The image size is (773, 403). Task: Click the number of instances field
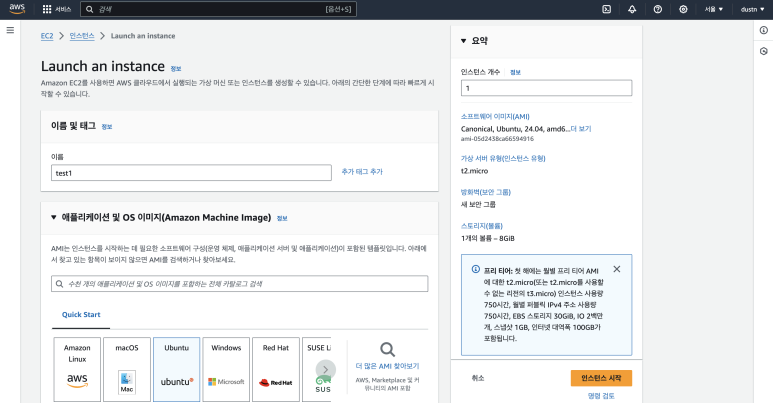tap(546, 88)
